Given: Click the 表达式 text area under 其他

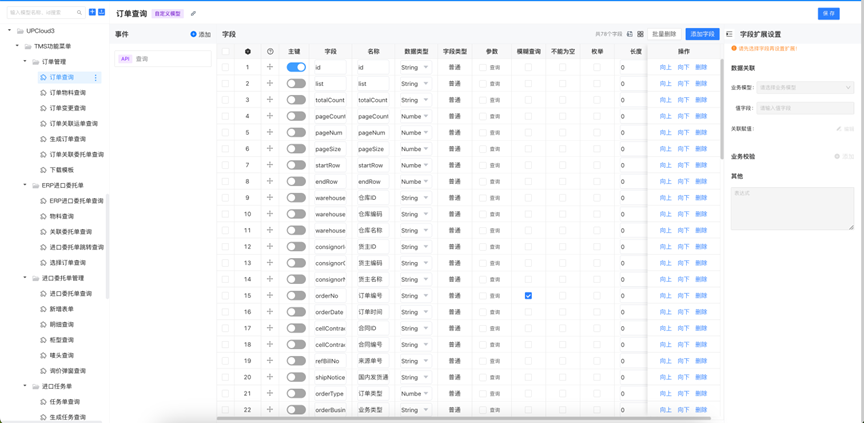Looking at the screenshot, I should point(792,208).
